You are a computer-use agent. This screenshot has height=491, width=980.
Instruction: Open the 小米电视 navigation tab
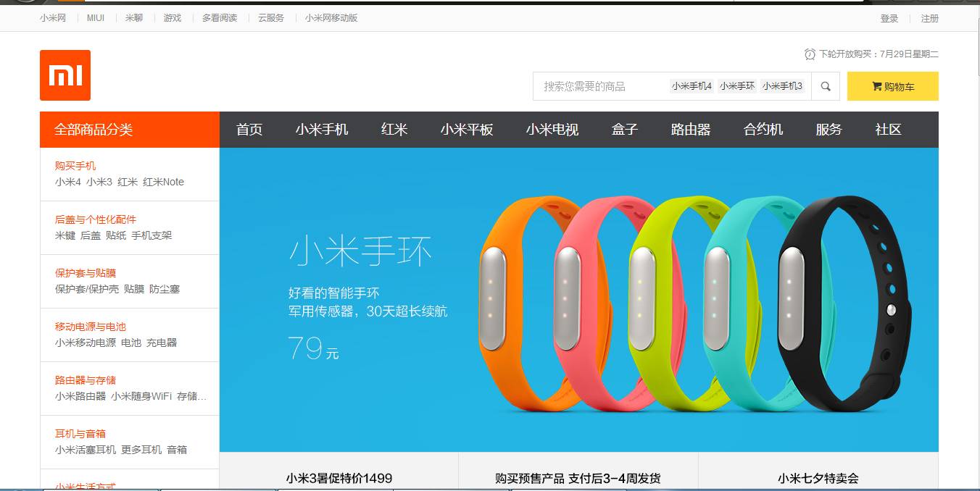[552, 130]
